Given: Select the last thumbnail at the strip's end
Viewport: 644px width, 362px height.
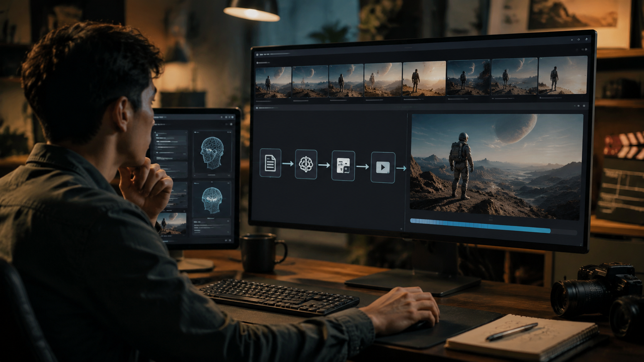Looking at the screenshot, I should [x=563, y=75].
